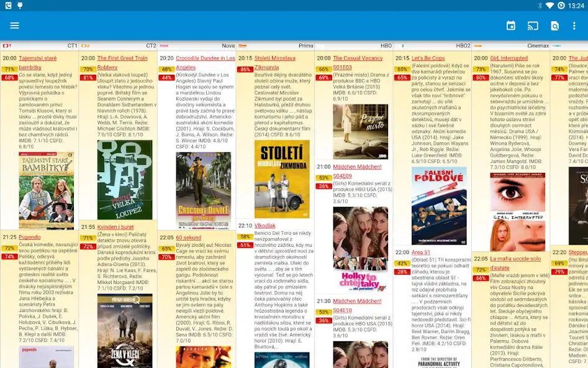View Prázdné místo poster image
Viewport: 588px width, 368px height.
point(360,132)
